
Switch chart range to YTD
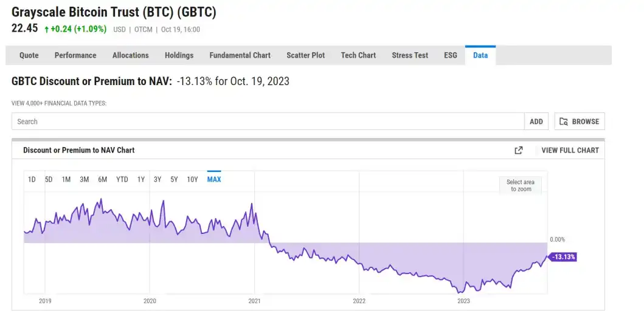coord(122,179)
